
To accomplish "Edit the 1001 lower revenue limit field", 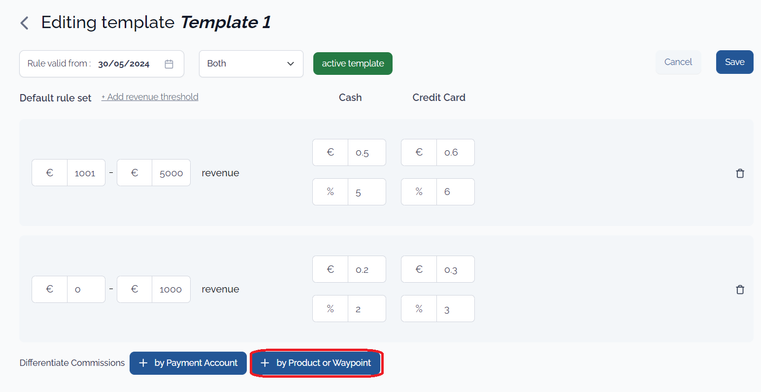I will click(86, 173).
